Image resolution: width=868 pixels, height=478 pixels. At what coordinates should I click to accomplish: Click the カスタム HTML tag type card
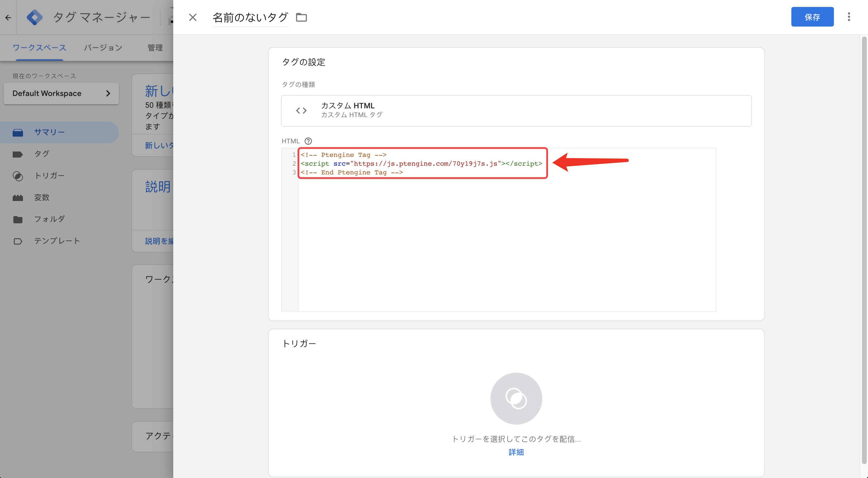click(x=516, y=110)
